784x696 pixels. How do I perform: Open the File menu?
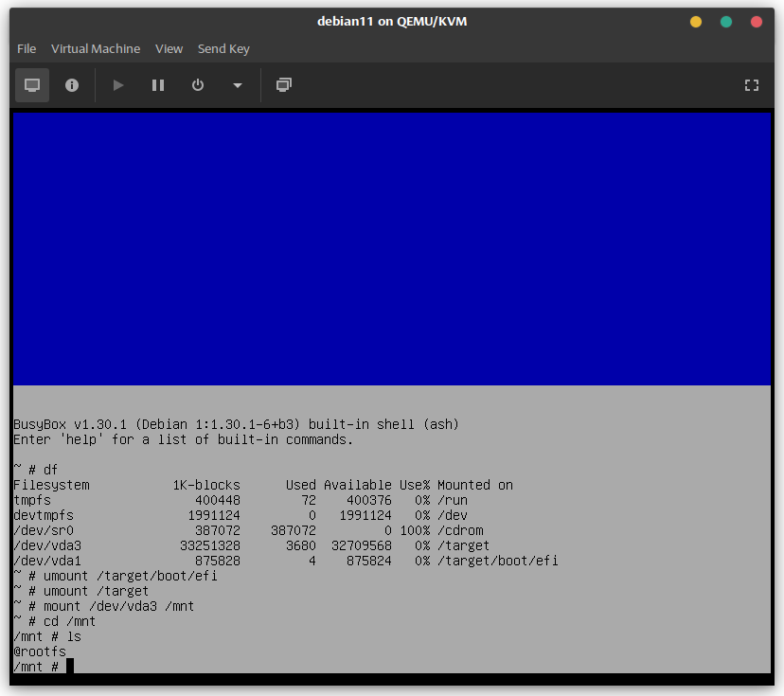click(27, 48)
